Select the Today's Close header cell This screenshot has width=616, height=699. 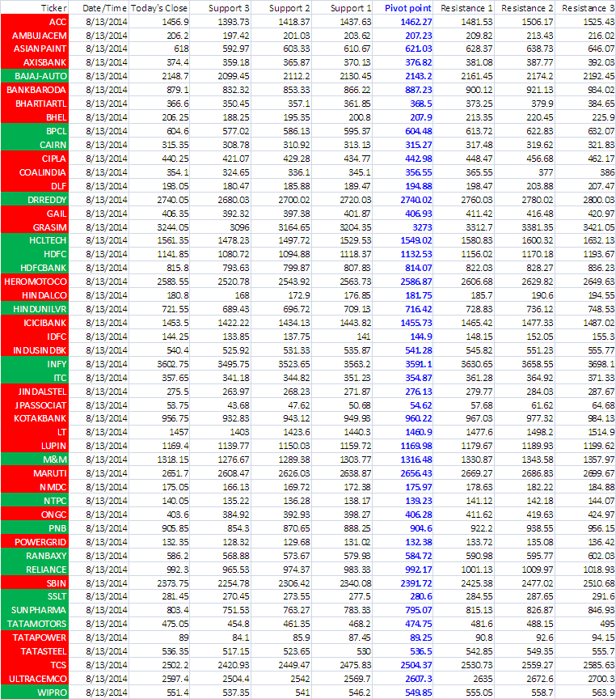(x=159, y=7)
